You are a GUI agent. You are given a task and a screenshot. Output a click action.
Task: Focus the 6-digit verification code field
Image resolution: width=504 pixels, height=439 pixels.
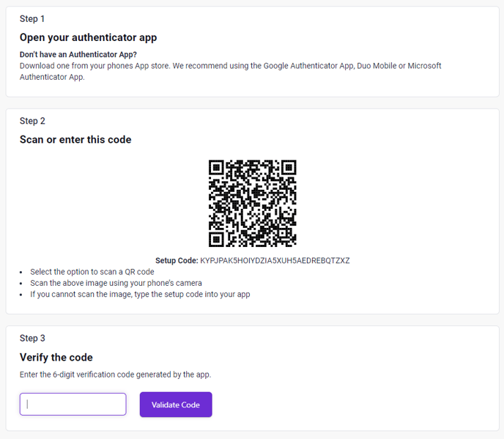(x=73, y=404)
